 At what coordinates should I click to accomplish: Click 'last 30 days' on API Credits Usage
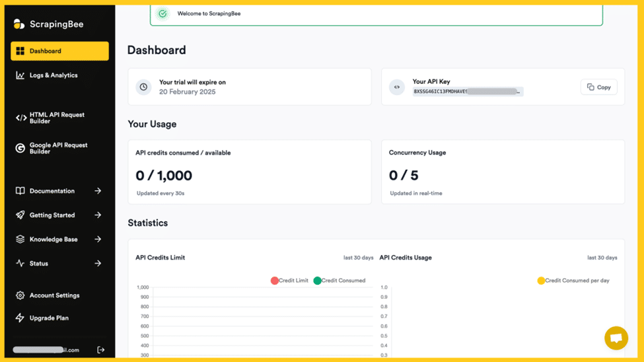pyautogui.click(x=602, y=258)
